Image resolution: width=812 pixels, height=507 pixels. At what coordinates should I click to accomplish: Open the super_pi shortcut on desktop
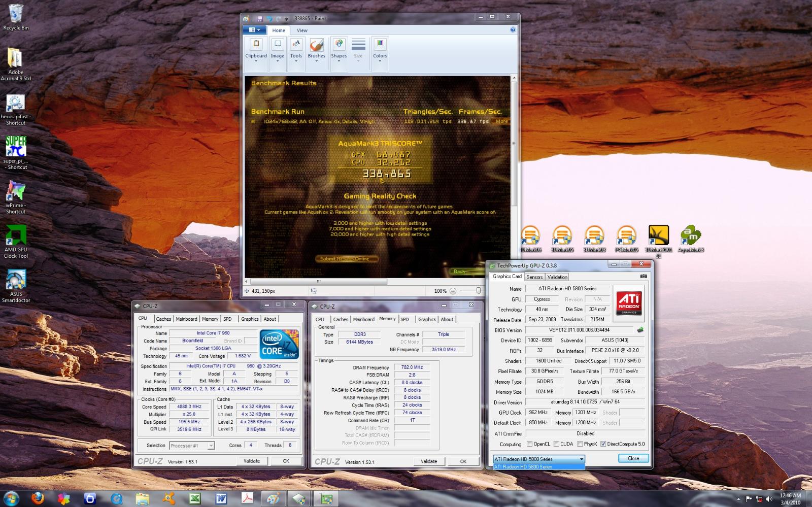point(16,153)
